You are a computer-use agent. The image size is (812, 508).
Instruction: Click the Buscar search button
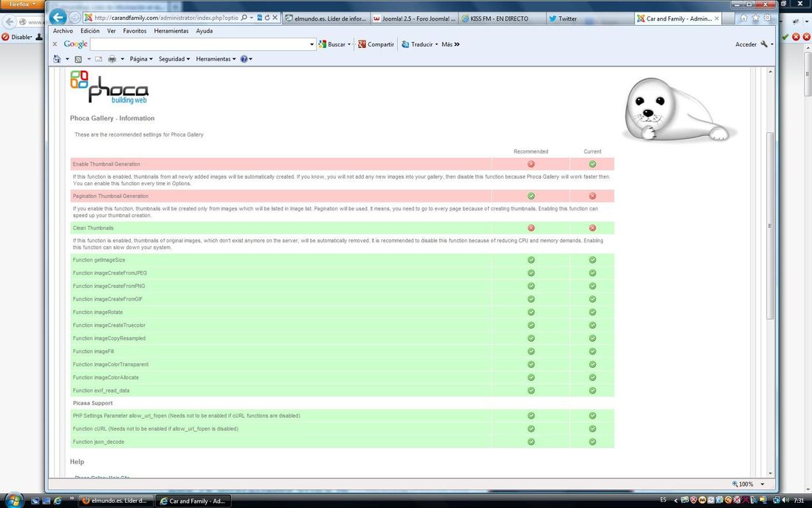(332, 44)
